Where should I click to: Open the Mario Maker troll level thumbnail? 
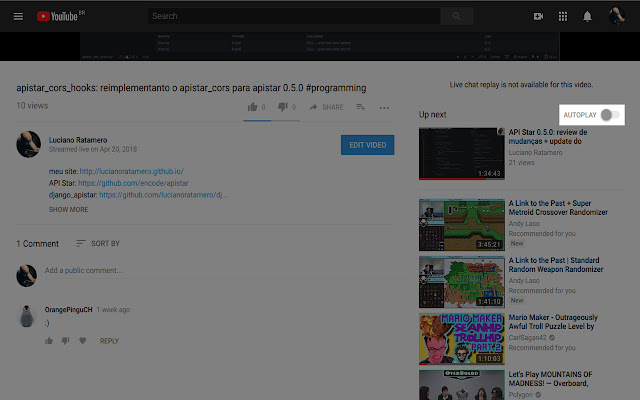tap(462, 339)
